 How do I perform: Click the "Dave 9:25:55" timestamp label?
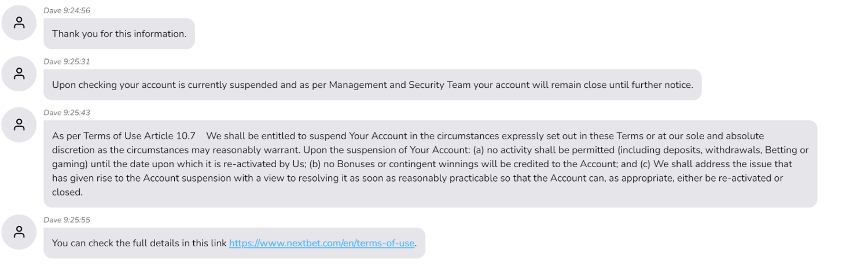pyautogui.click(x=67, y=220)
